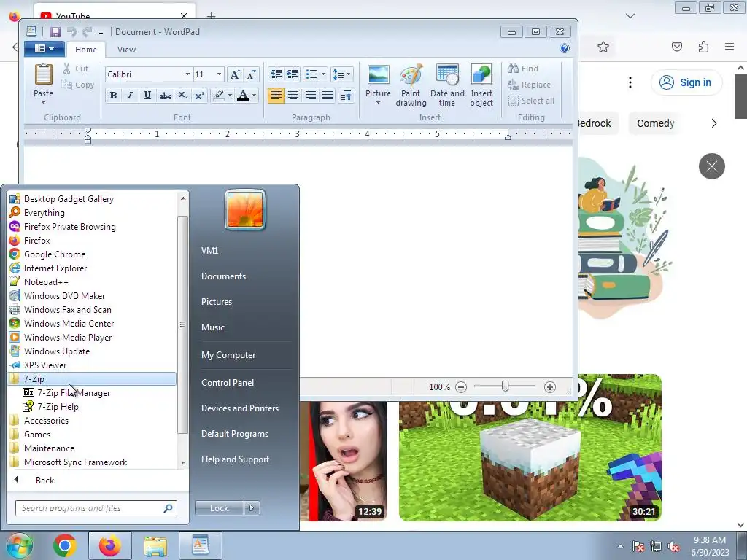Viewport: 747px width, 560px height.
Task: Click the zoom slider handle in WordPad
Action: tap(505, 386)
